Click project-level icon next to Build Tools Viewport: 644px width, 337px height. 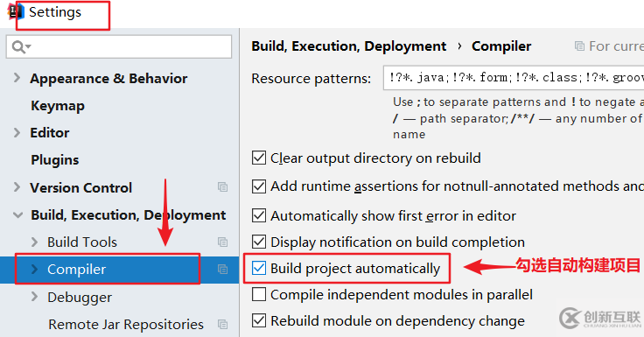tap(222, 242)
